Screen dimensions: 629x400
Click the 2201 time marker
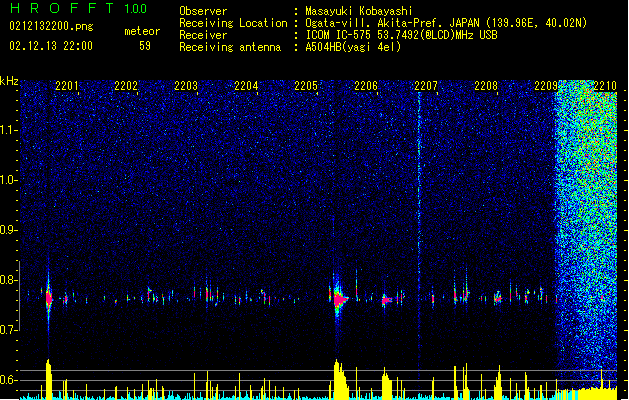coord(67,86)
